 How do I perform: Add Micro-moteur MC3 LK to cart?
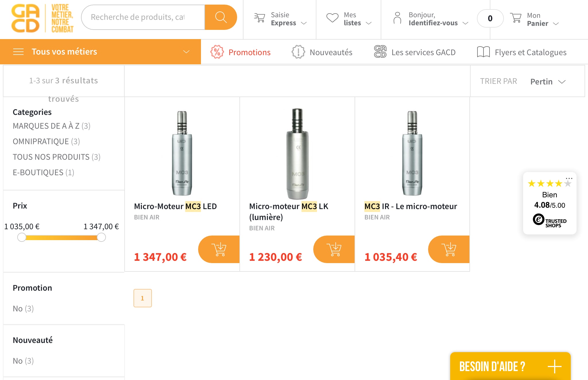pos(334,249)
